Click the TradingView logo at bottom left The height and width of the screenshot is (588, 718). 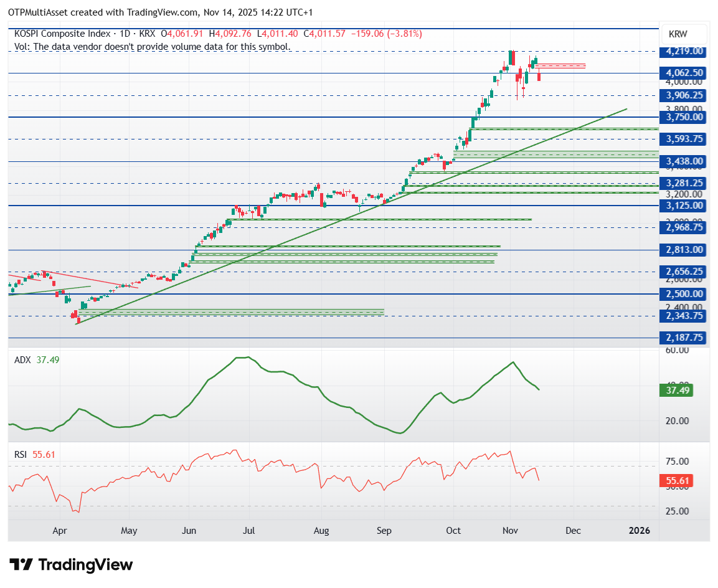coord(70,565)
